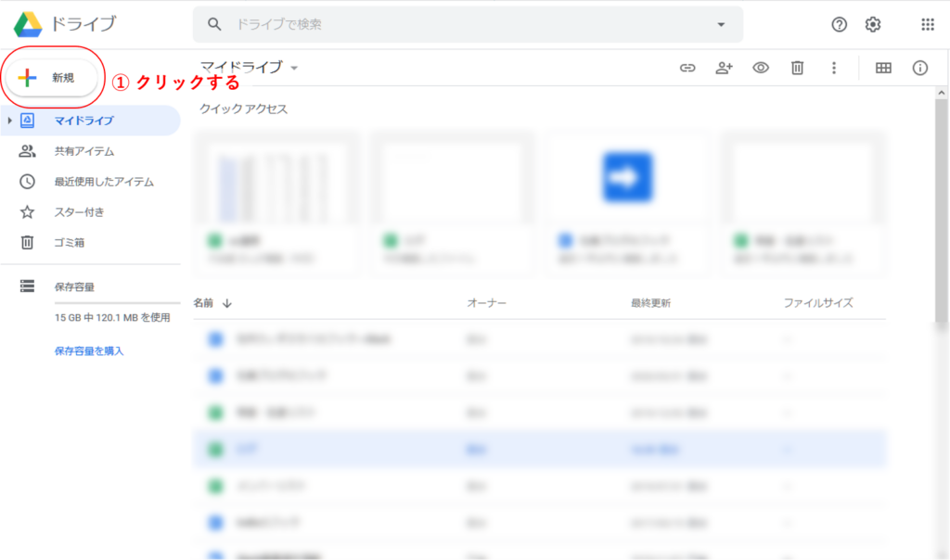
Task: Click the trash delete icon in toolbar
Action: coord(797,68)
